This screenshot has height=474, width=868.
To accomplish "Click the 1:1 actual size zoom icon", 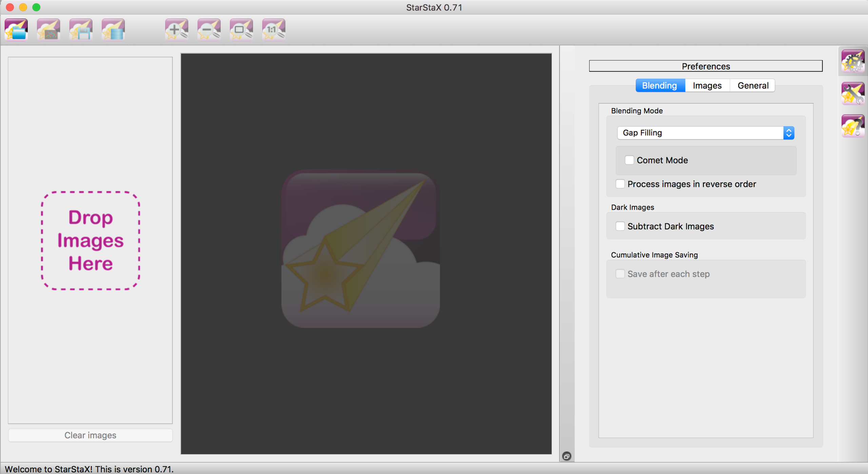I will [x=273, y=30].
